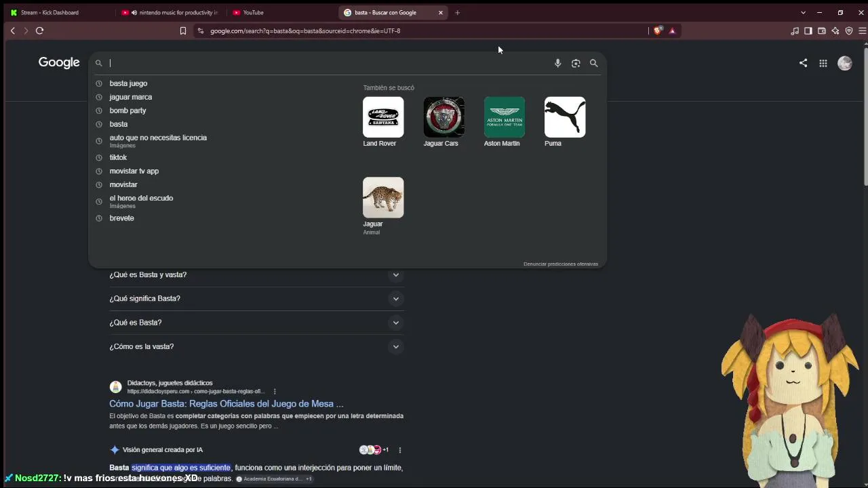This screenshot has height=488, width=868.
Task: Switch to nintendo music for productivity tab
Action: [170, 12]
